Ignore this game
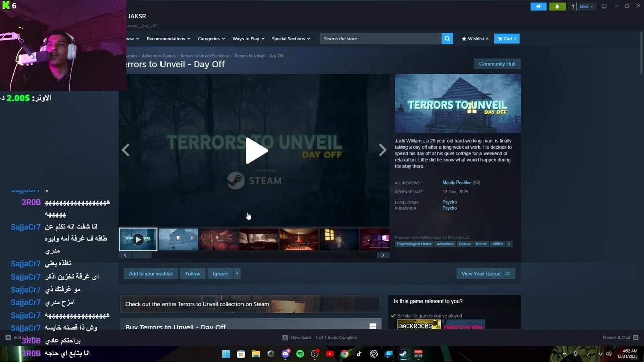This screenshot has height=362, width=644. point(220,274)
